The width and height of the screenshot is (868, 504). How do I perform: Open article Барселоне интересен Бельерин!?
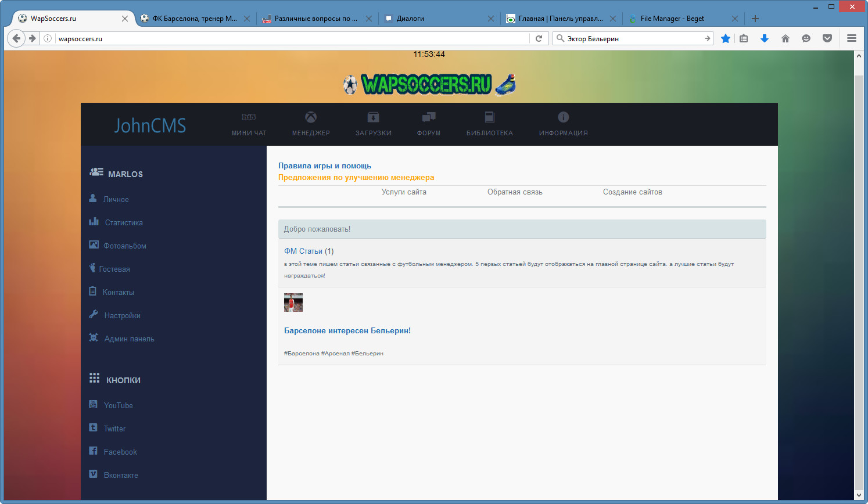347,331
